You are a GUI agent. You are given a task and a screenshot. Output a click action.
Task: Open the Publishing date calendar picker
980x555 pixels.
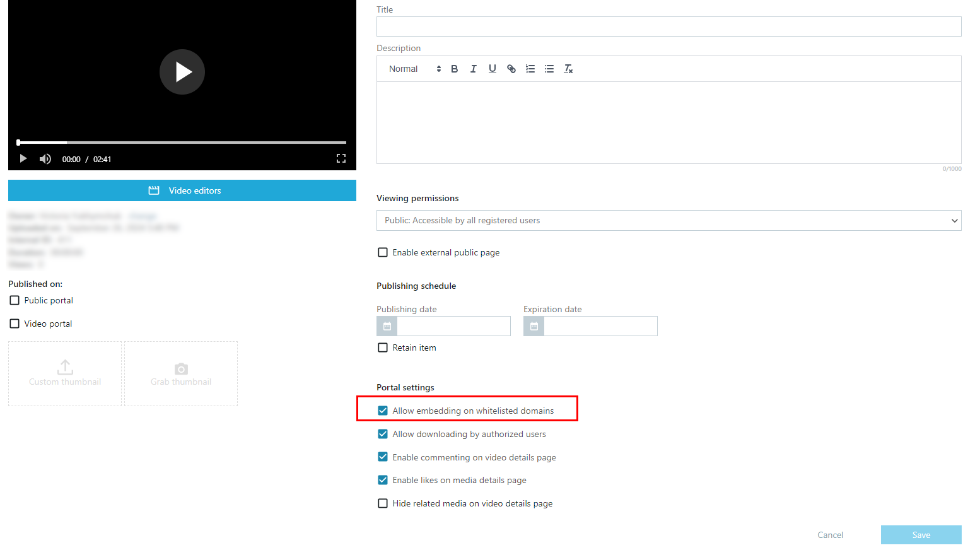(386, 326)
